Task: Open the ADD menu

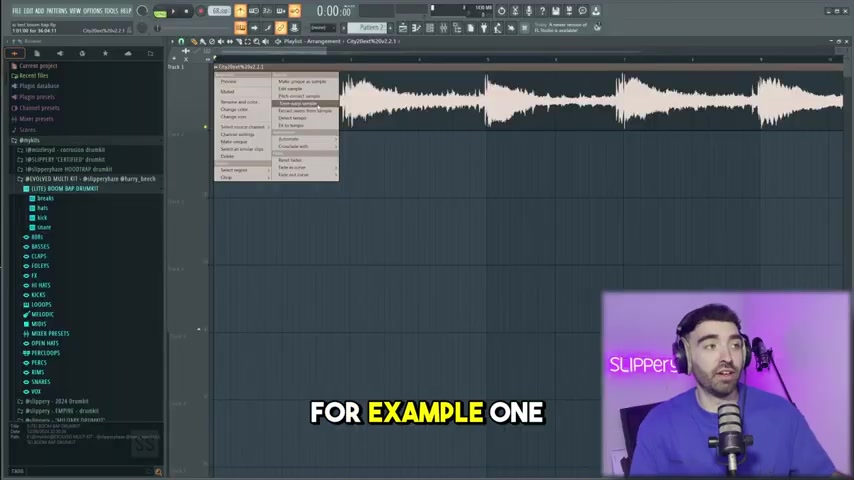Action: pyautogui.click(x=40, y=11)
